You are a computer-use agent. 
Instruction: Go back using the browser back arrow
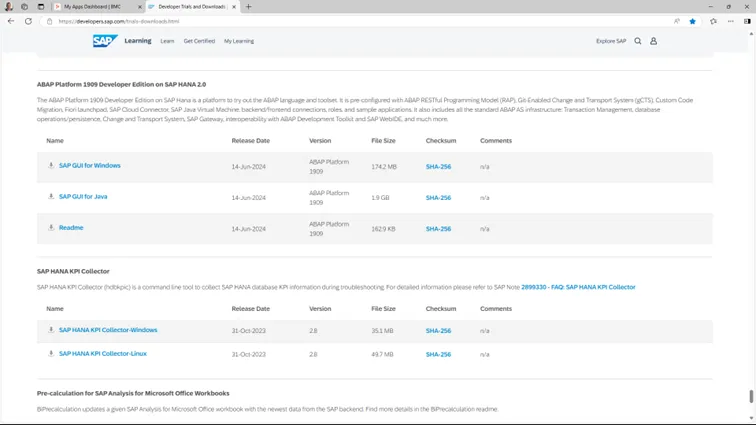[x=11, y=21]
